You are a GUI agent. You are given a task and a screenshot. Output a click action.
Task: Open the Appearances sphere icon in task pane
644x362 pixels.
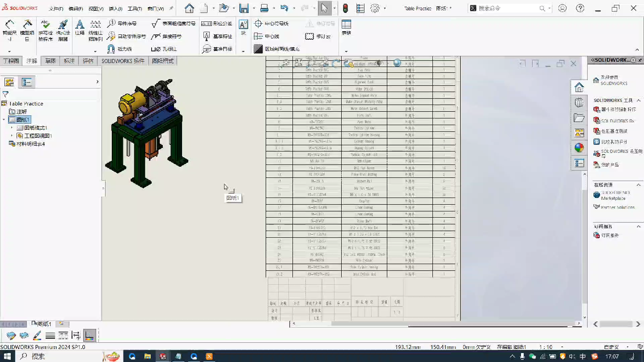[x=579, y=147]
